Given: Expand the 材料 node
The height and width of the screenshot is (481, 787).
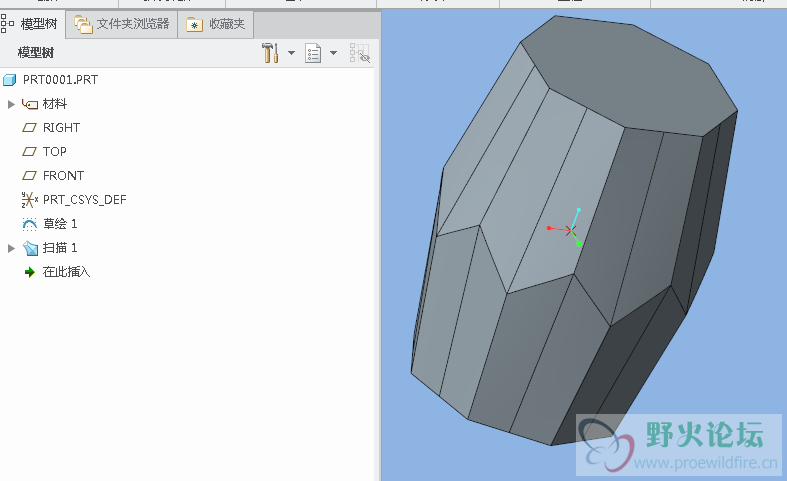Looking at the screenshot, I should pos(11,104).
